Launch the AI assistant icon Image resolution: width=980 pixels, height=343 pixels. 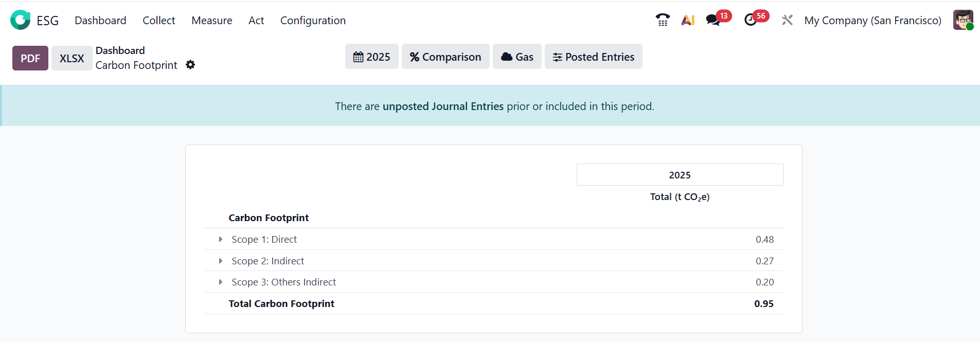(x=688, y=20)
